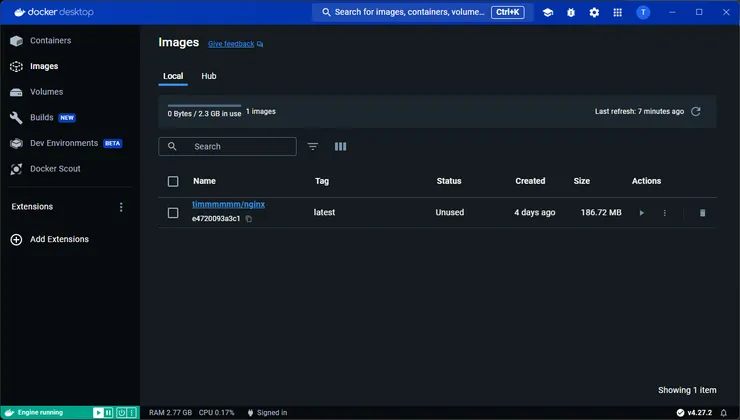Image resolution: width=740 pixels, height=420 pixels.
Task: Click Add Extensions
Action: (x=50, y=239)
